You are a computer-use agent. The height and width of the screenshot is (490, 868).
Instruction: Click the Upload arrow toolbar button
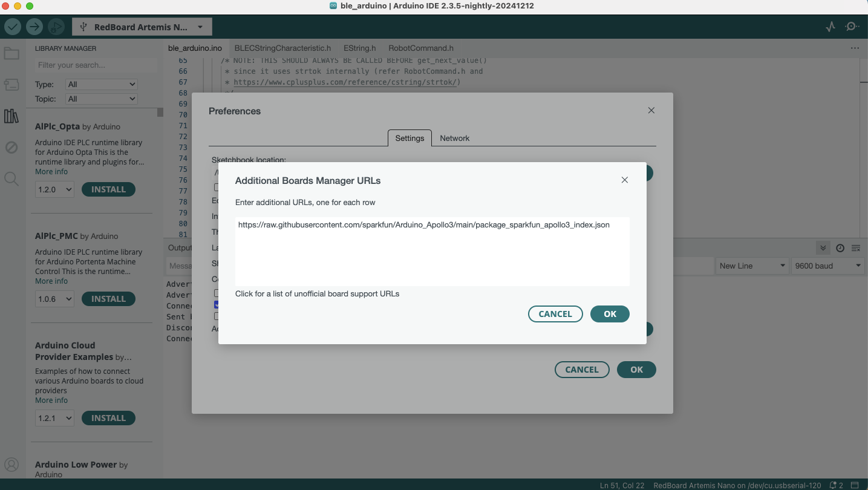[x=34, y=27]
